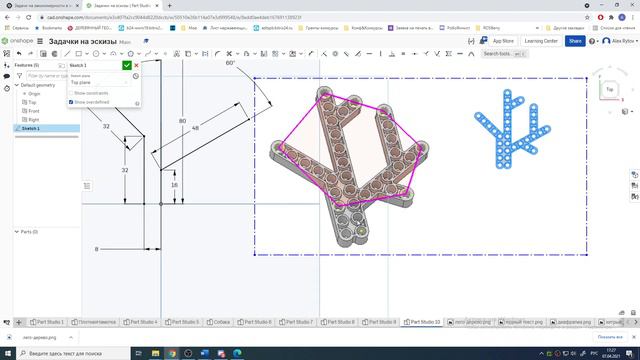Apply the Vertical constraint

pyautogui.click(x=380, y=53)
